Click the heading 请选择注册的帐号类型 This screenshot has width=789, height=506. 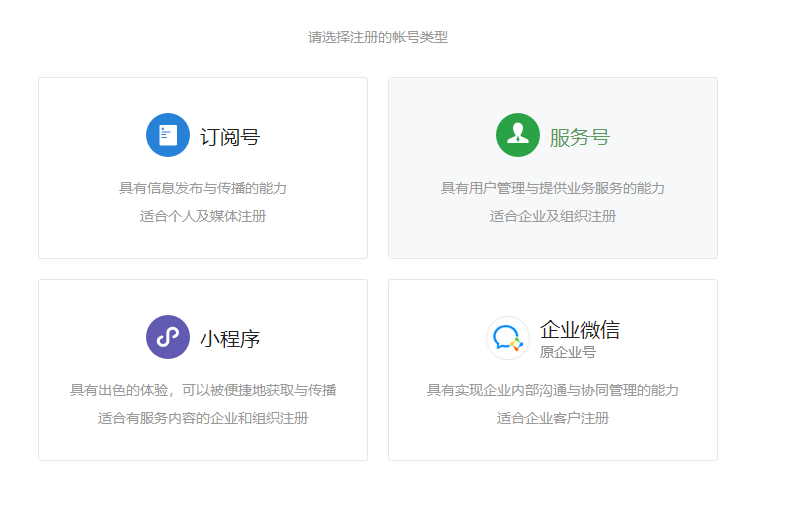tap(378, 37)
